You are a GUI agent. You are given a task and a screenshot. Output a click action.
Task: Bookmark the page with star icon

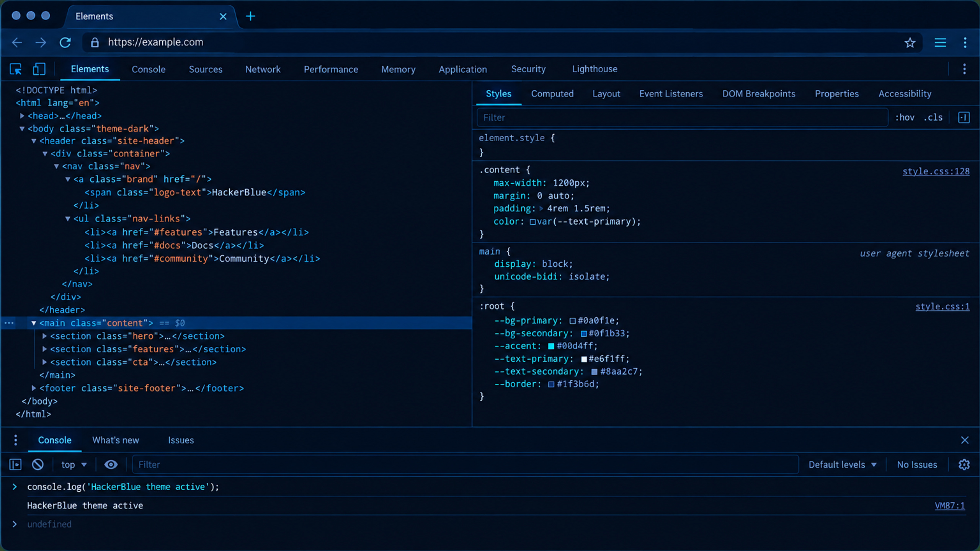click(x=910, y=42)
